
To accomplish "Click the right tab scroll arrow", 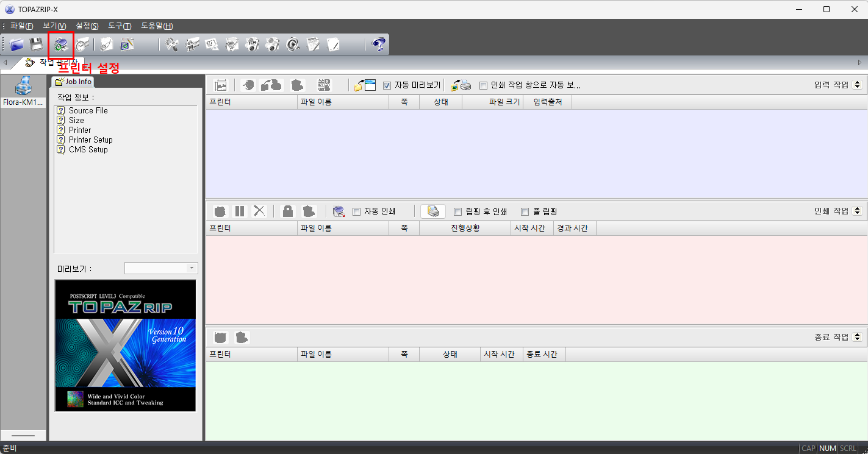I will pyautogui.click(x=860, y=63).
